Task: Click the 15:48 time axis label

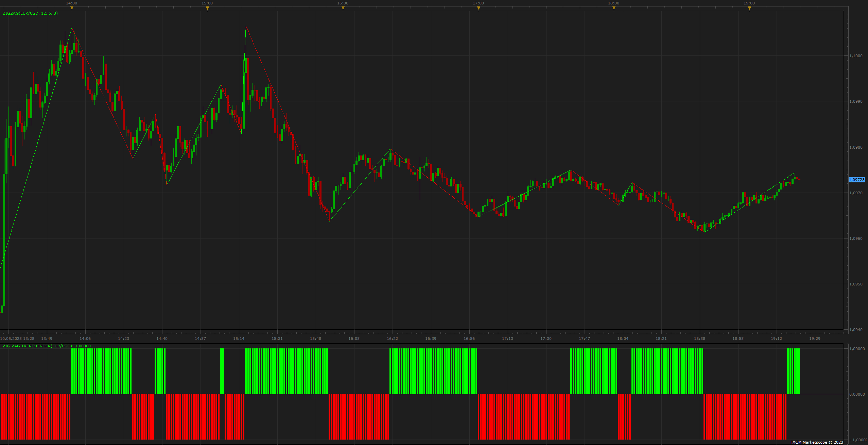Action: [315, 339]
